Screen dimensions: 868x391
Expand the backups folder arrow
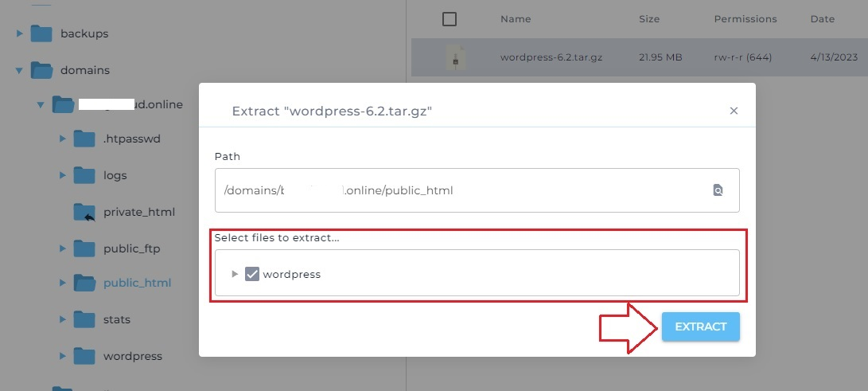coord(20,33)
